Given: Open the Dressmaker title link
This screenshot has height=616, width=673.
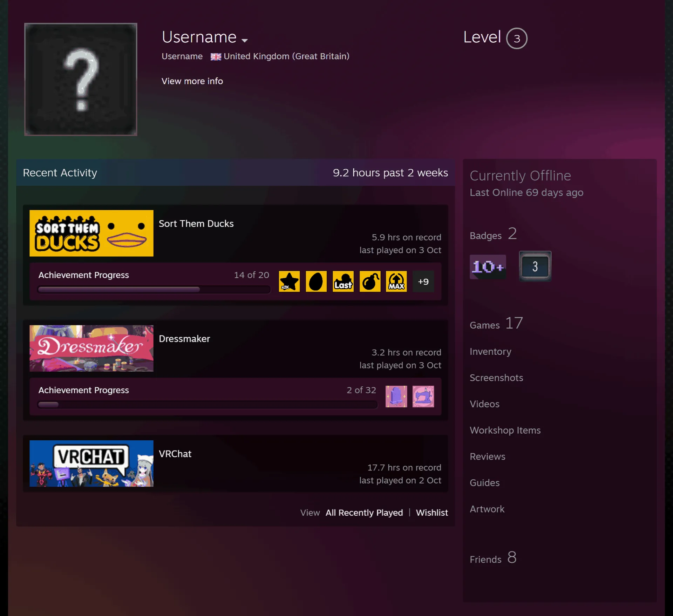Looking at the screenshot, I should (x=184, y=338).
